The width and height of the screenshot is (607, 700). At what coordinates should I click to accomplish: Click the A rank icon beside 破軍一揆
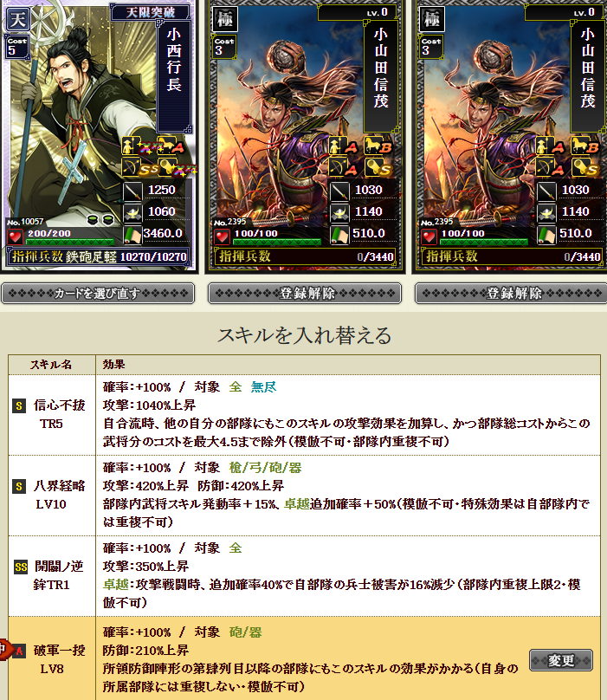(x=19, y=651)
